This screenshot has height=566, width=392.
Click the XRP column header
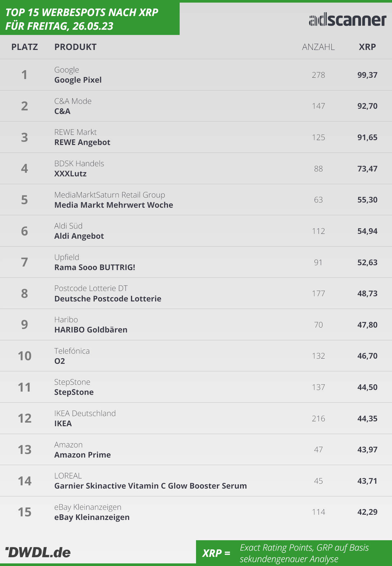point(367,47)
